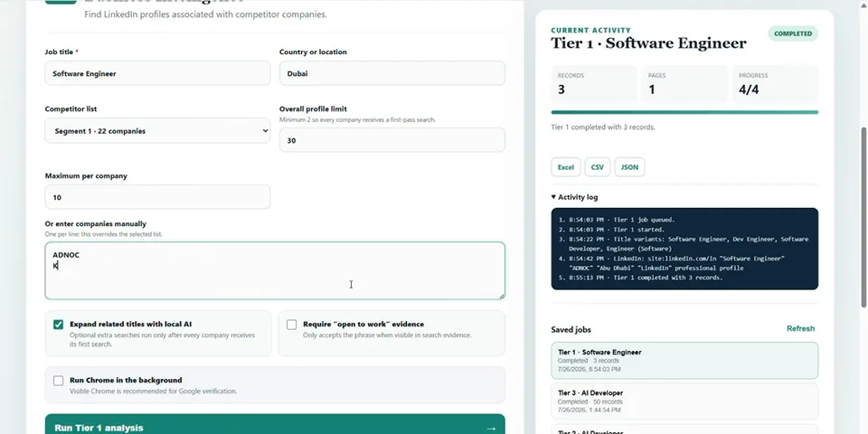
Task: Click the arrow on Run Tier 1 button
Action: 490,428
